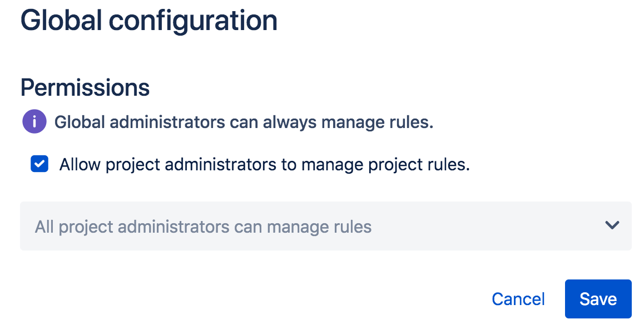The image size is (644, 329).
Task: Cancel the global configuration changes
Action: click(518, 299)
